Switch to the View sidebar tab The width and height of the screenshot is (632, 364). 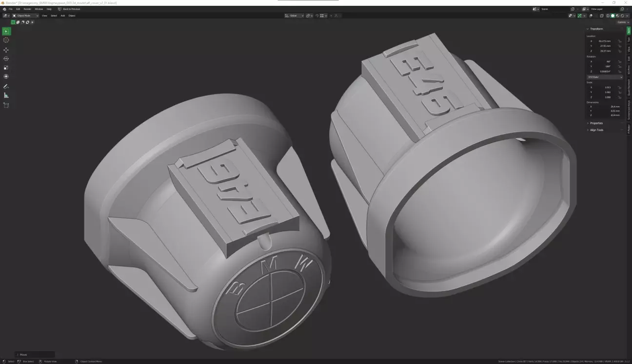pyautogui.click(x=629, y=49)
